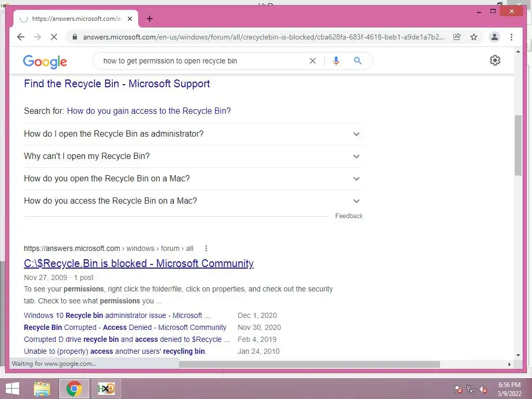Open the Chrome profile avatar
This screenshot has width=532, height=399.
tap(495, 37)
